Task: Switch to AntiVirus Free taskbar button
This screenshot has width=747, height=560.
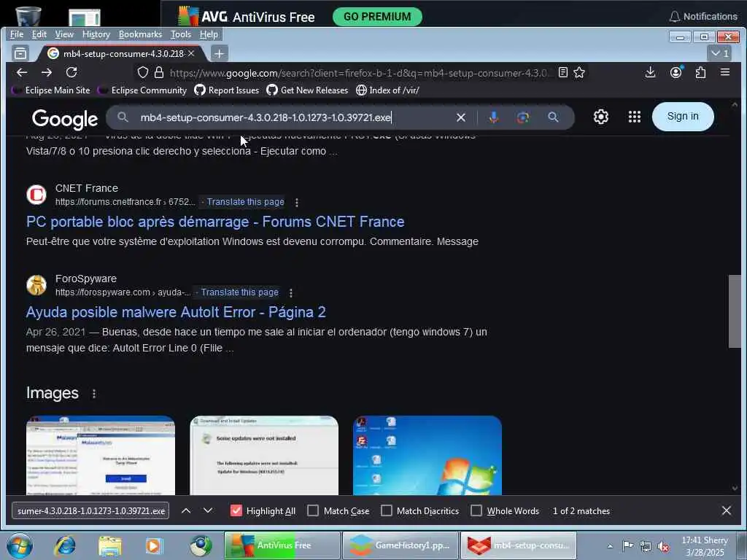Action: 282,545
